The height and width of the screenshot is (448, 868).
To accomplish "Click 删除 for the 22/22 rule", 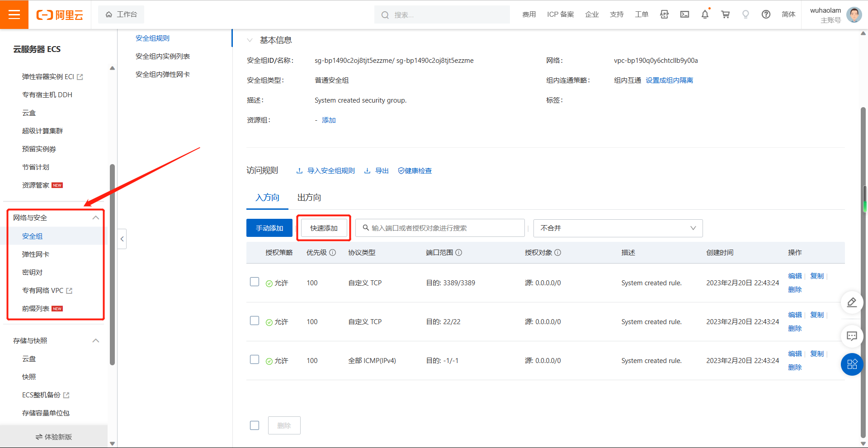I will 795,329.
